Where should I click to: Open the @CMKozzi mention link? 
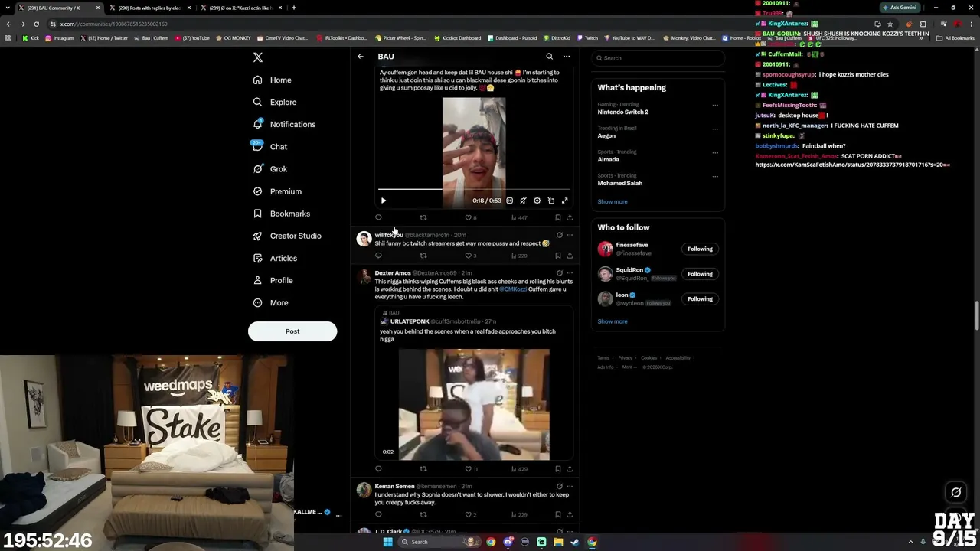pos(513,289)
